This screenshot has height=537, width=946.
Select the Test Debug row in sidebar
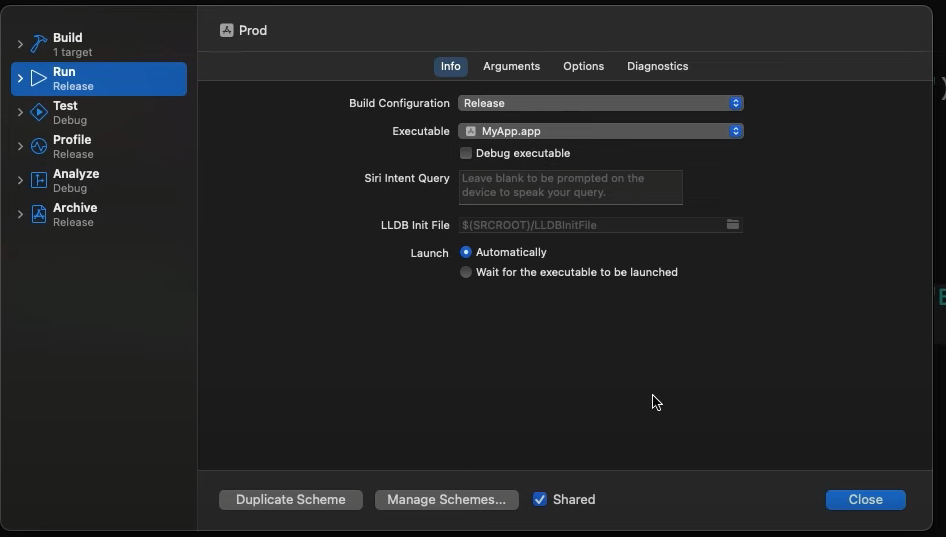click(99, 112)
